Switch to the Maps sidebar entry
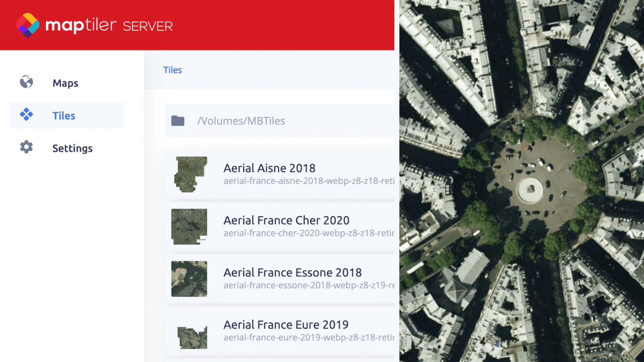 65,83
